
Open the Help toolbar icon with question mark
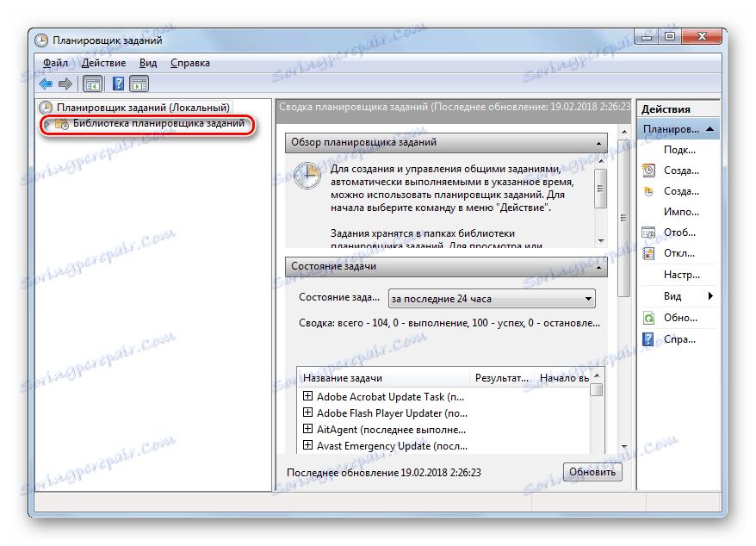point(118,84)
